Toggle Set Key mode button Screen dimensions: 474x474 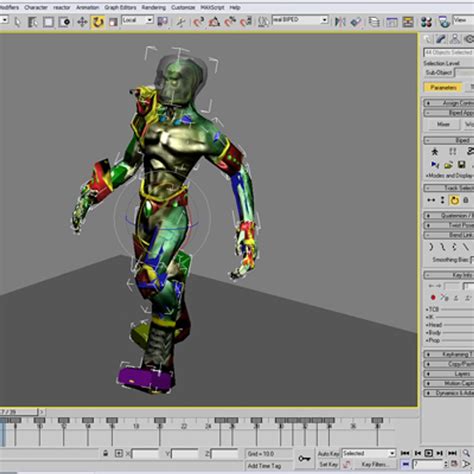tap(328, 464)
